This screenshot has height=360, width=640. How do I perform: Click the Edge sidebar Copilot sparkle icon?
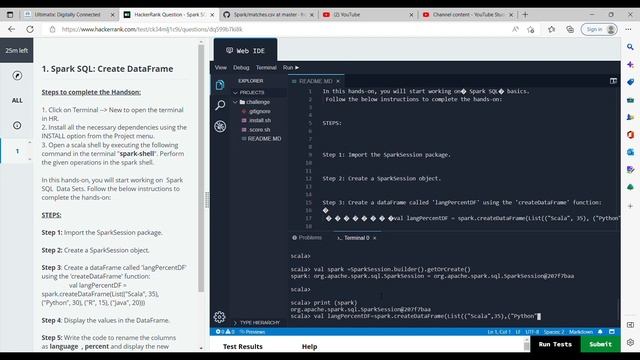pyautogui.click(x=630, y=64)
